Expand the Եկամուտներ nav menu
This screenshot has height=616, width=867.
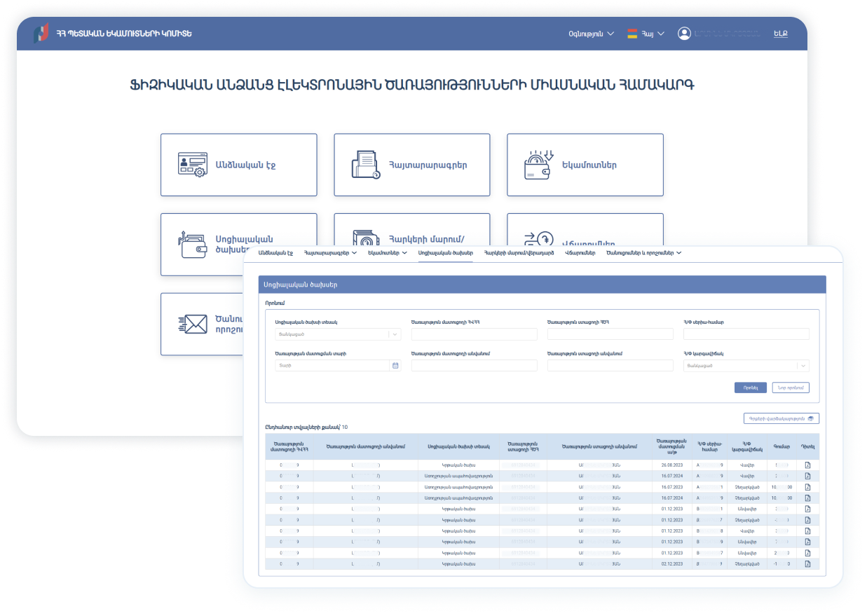coord(388,252)
